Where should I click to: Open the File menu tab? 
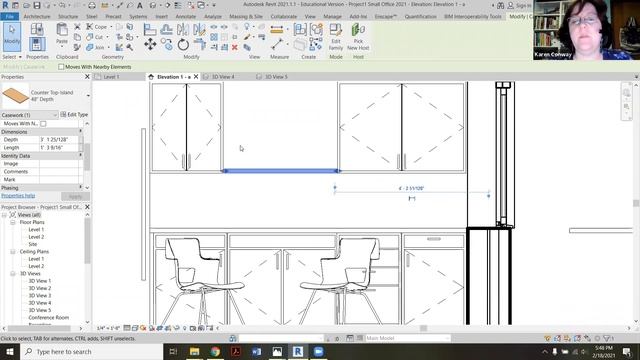pos(9,17)
